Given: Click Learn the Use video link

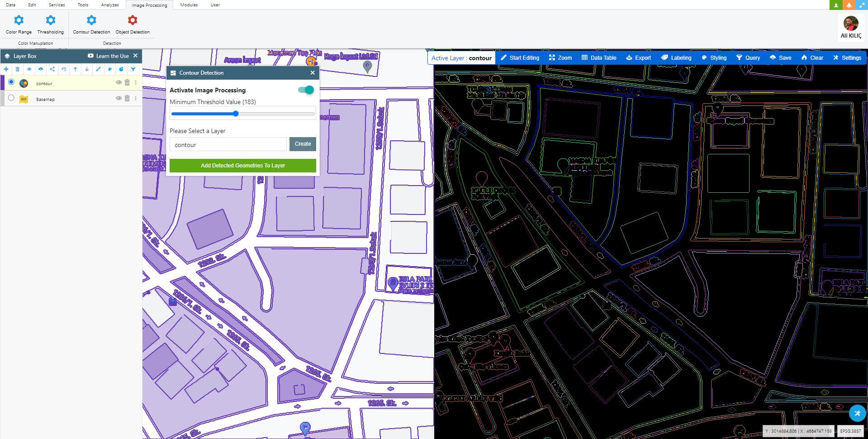Looking at the screenshot, I should [x=109, y=56].
